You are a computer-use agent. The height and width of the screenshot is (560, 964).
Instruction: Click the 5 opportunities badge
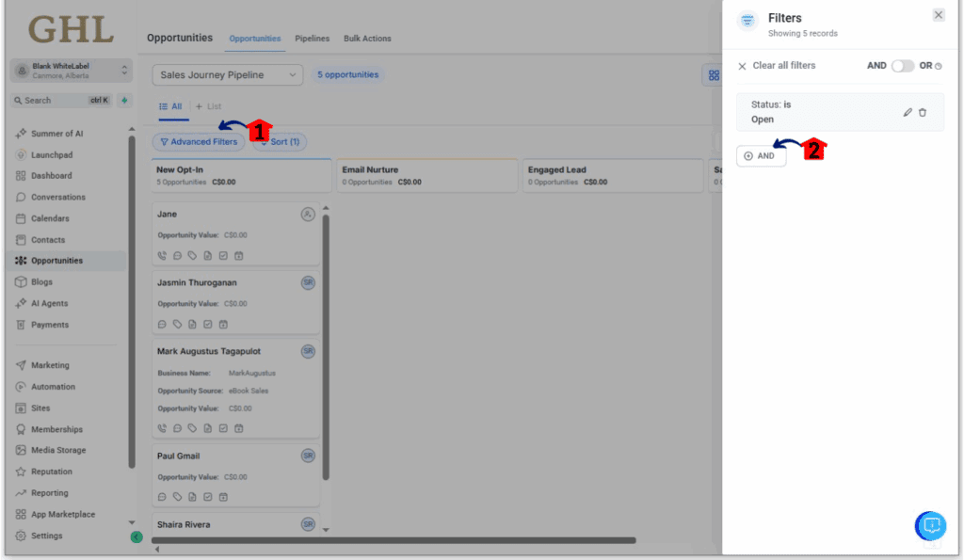pos(348,75)
